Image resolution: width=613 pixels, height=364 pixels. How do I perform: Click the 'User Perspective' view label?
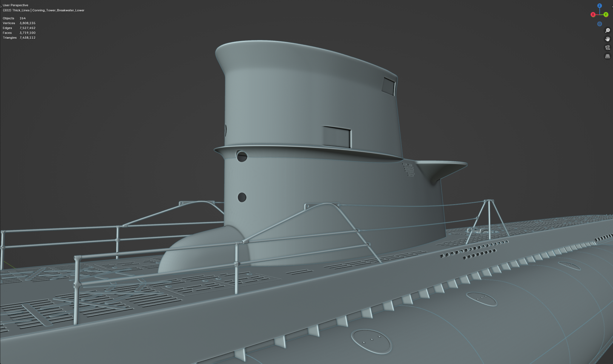pos(15,5)
